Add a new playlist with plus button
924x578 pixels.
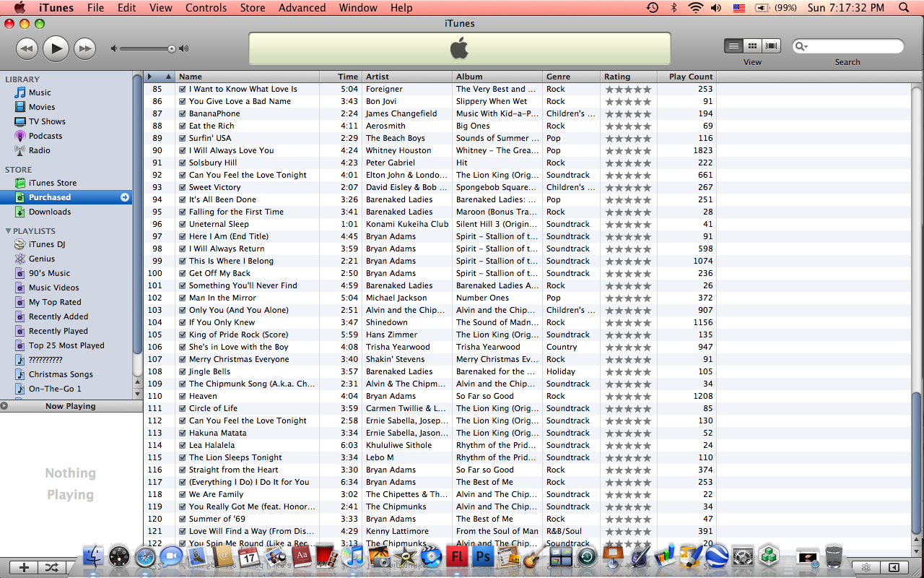tap(24, 568)
